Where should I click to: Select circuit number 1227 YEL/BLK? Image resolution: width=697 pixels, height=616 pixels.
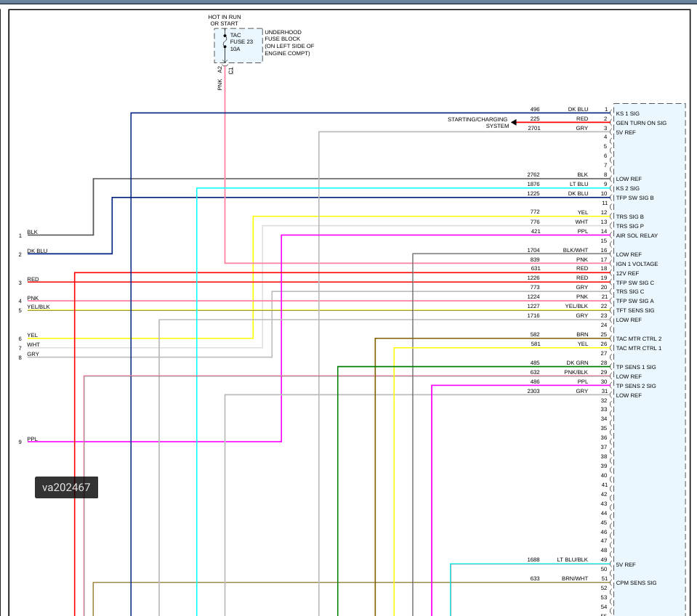click(533, 306)
